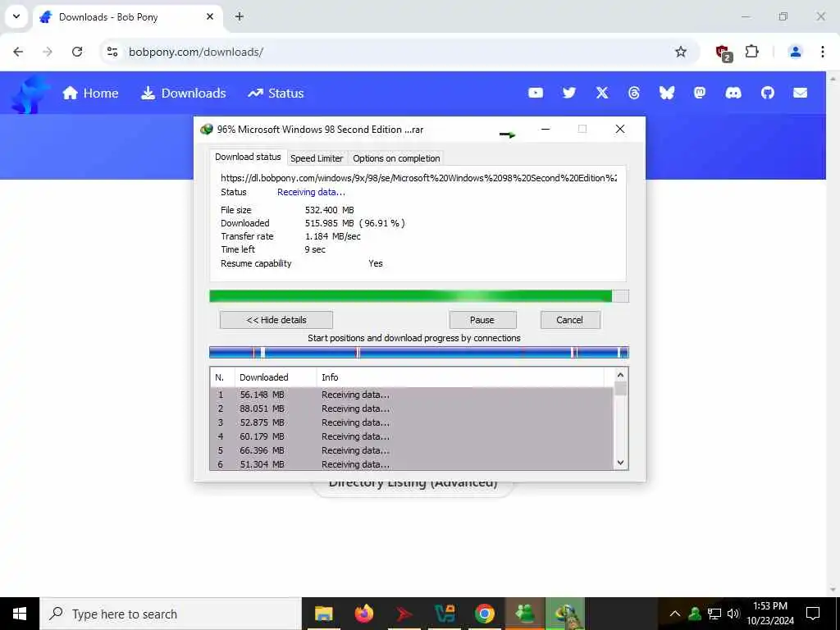Click the Windows search box
The image size is (840, 630).
(171, 614)
